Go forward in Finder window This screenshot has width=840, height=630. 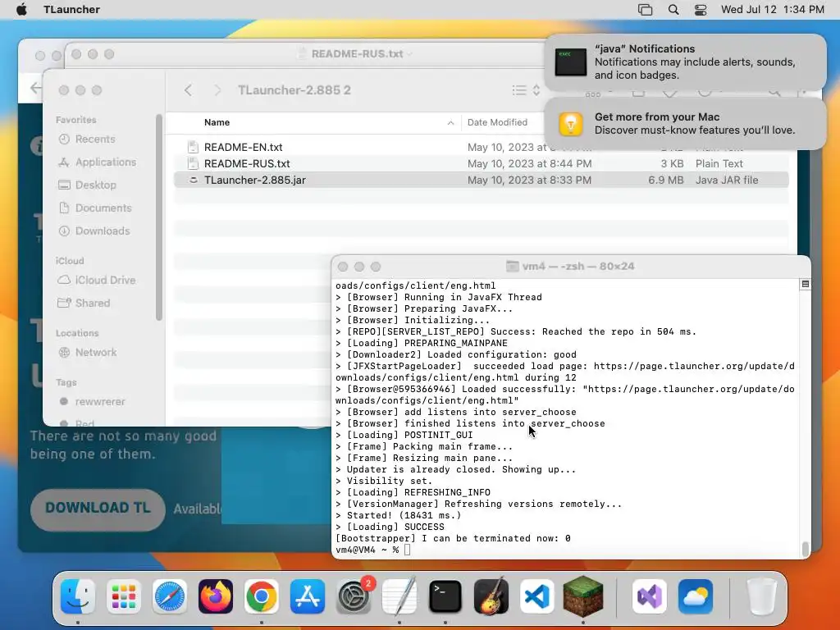click(217, 90)
